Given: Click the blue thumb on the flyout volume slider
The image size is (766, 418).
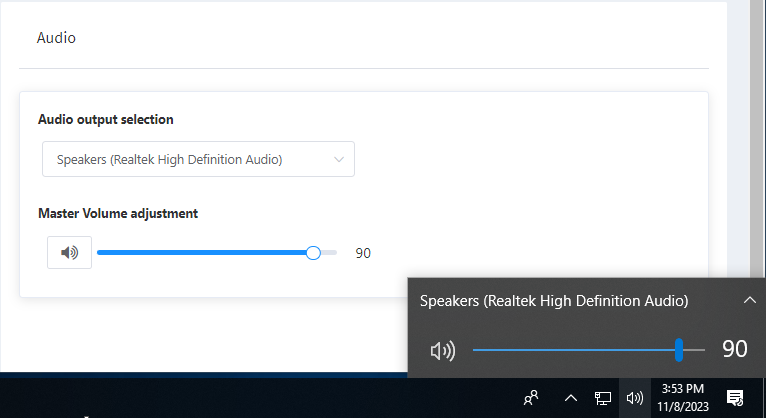Looking at the screenshot, I should (x=679, y=350).
